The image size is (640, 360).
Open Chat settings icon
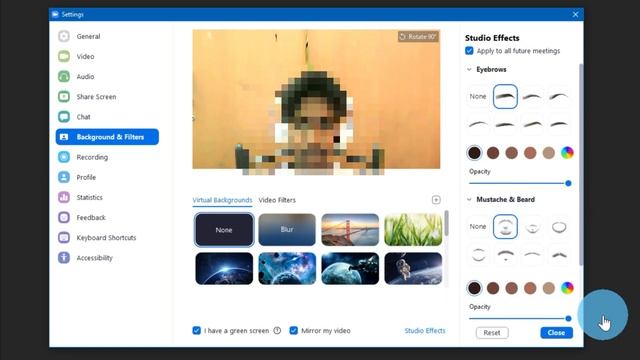(64, 117)
